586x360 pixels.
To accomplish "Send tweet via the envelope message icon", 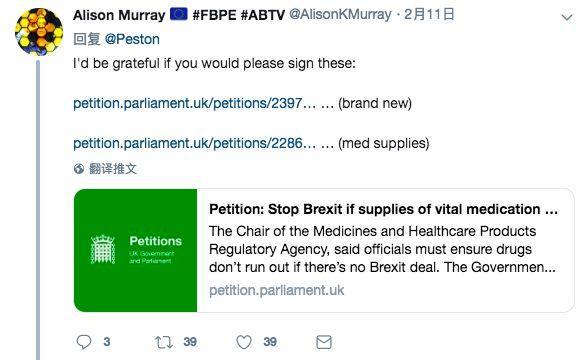I will [324, 342].
